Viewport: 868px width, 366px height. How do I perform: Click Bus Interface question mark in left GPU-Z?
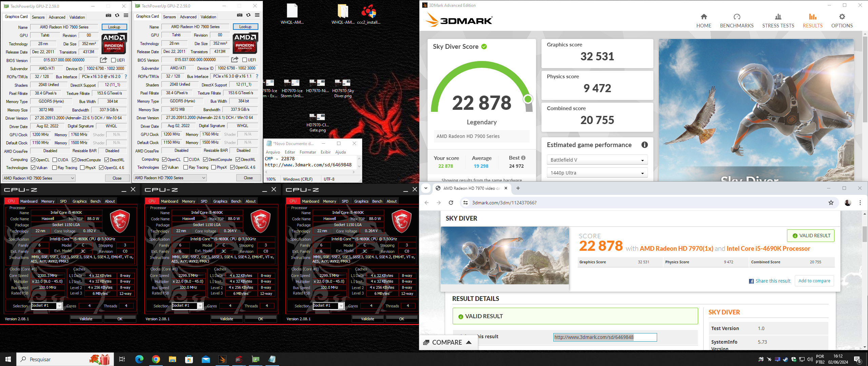pos(126,77)
